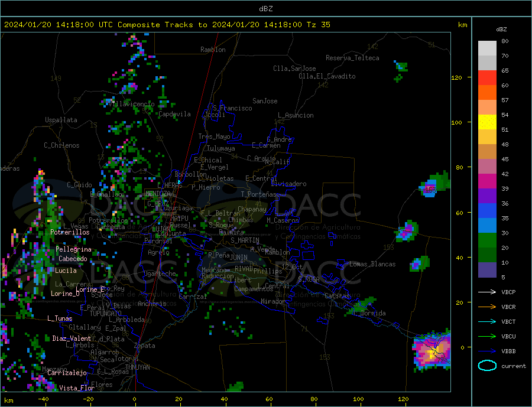Click the 'Uspallata' place label

pyautogui.click(x=61, y=120)
